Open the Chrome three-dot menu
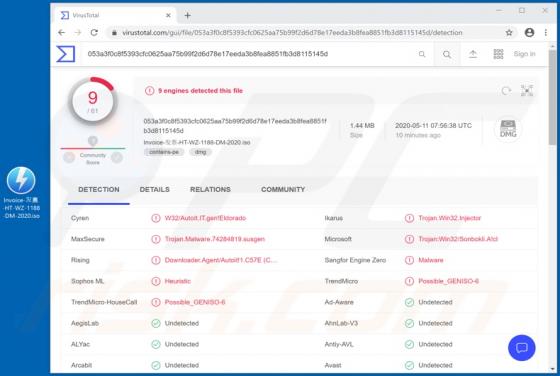This screenshot has height=376, width=560. click(546, 32)
